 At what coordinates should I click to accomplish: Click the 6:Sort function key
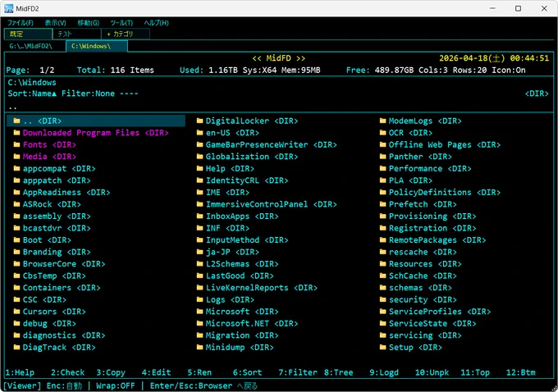click(247, 372)
